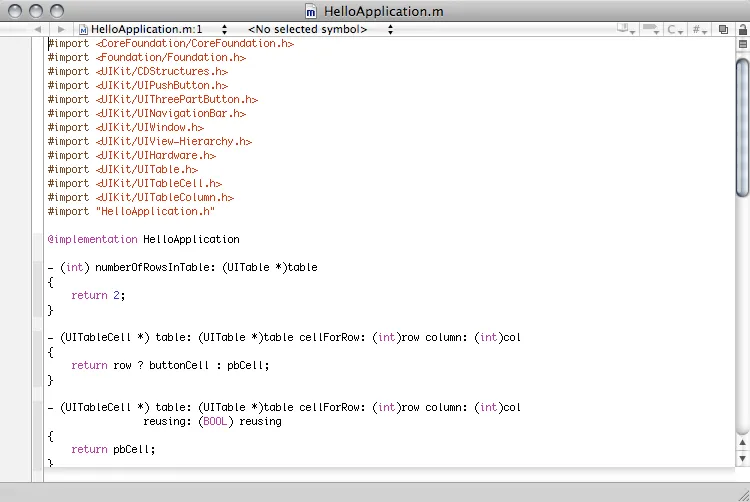750x502 pixels.
Task: Click the numberOfRowsInTable: method signature
Action: 183,267
